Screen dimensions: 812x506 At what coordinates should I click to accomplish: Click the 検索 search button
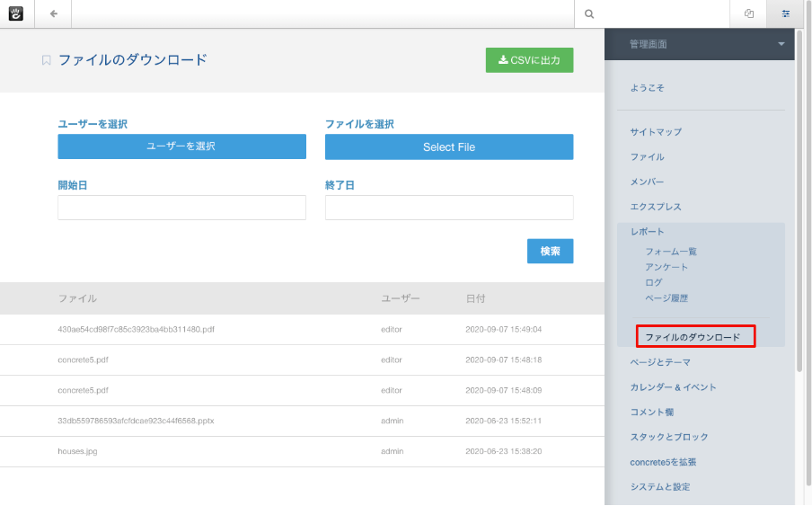(x=550, y=252)
